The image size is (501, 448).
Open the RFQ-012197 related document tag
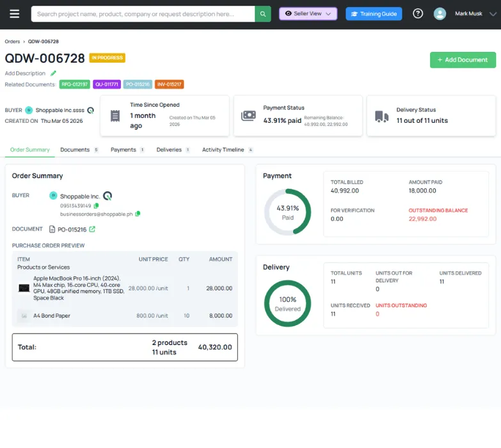tap(74, 84)
